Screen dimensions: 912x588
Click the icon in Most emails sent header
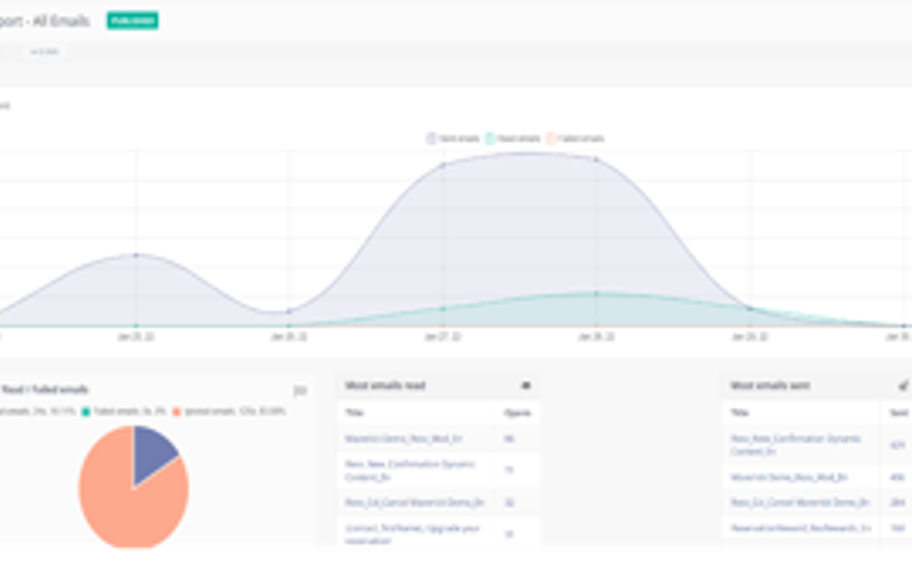[x=903, y=386]
